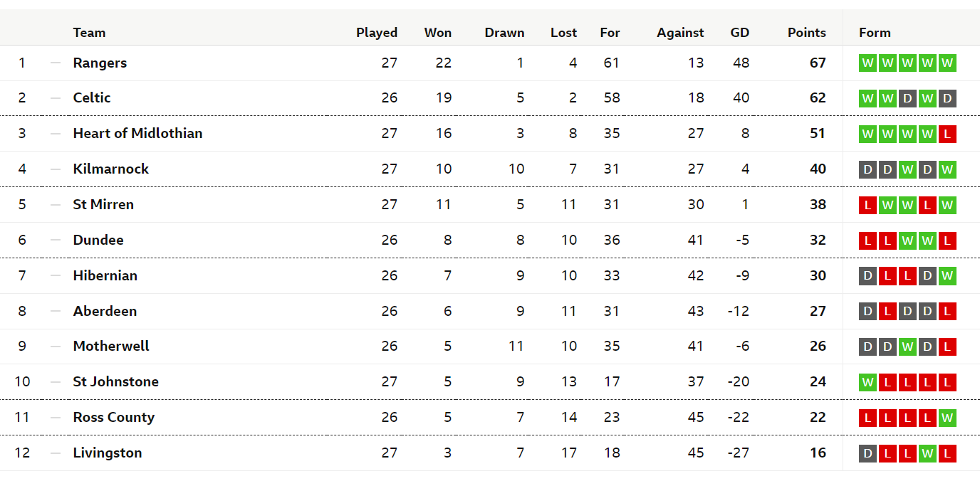Click Ross County's green W form badge
Image resolution: width=980 pixels, height=481 pixels.
click(947, 418)
